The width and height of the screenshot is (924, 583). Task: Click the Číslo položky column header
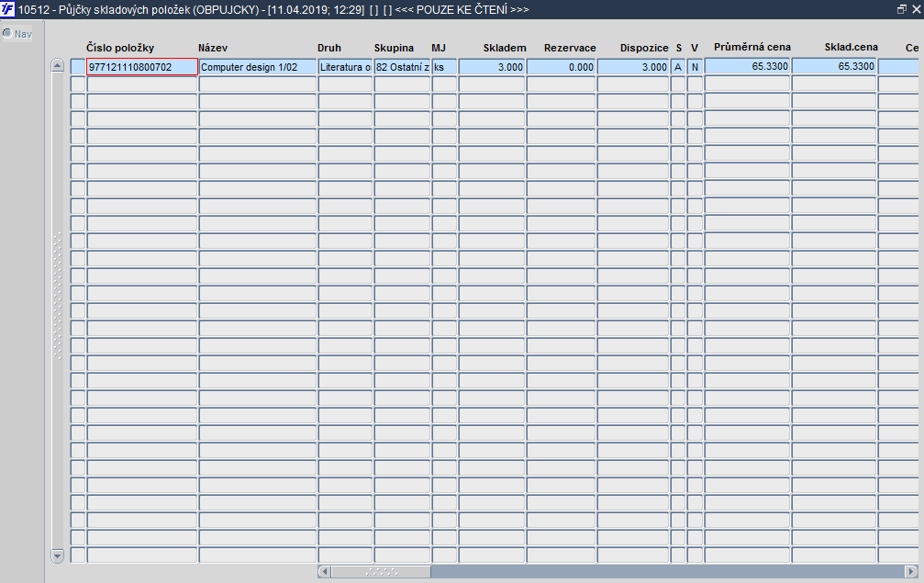click(120, 48)
